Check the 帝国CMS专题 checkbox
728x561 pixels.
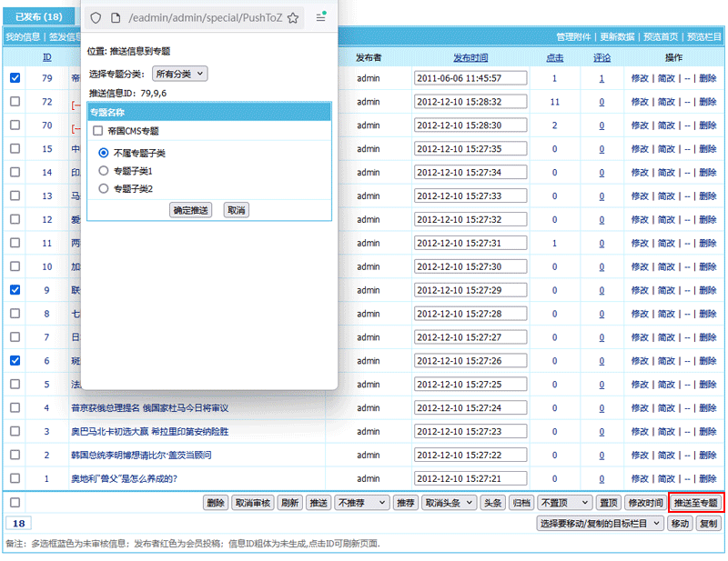point(98,131)
